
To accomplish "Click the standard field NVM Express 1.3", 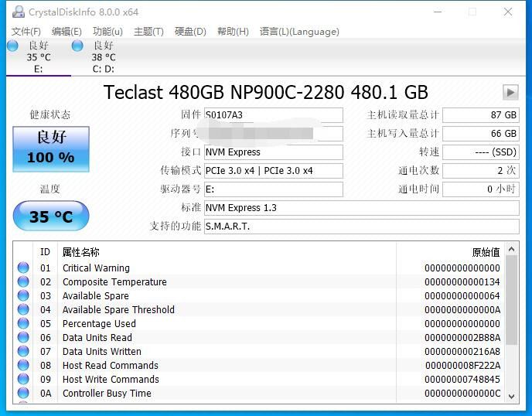I will 362,208.
